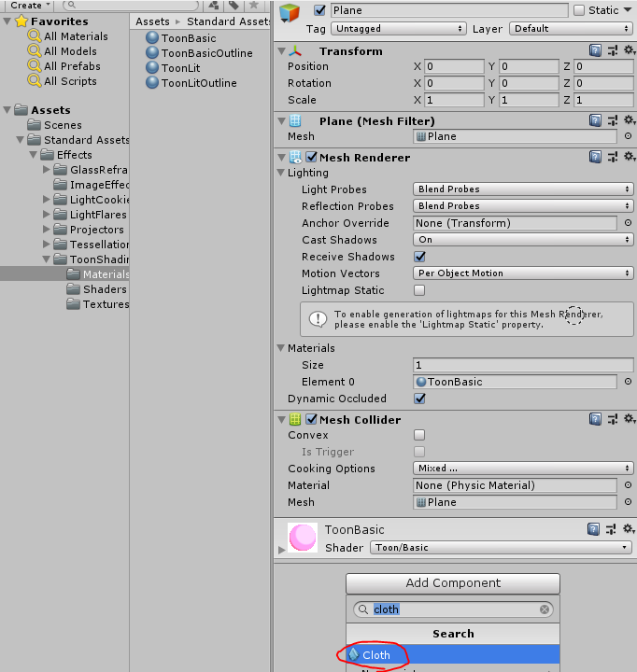
Task: Open the Cooking Options dropdown
Action: click(x=523, y=468)
